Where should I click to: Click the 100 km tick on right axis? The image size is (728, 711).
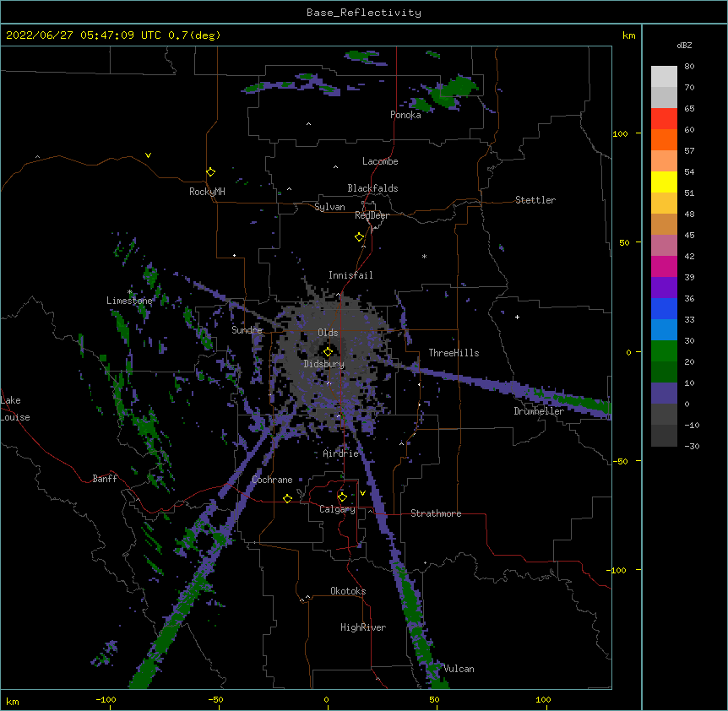[x=620, y=133]
